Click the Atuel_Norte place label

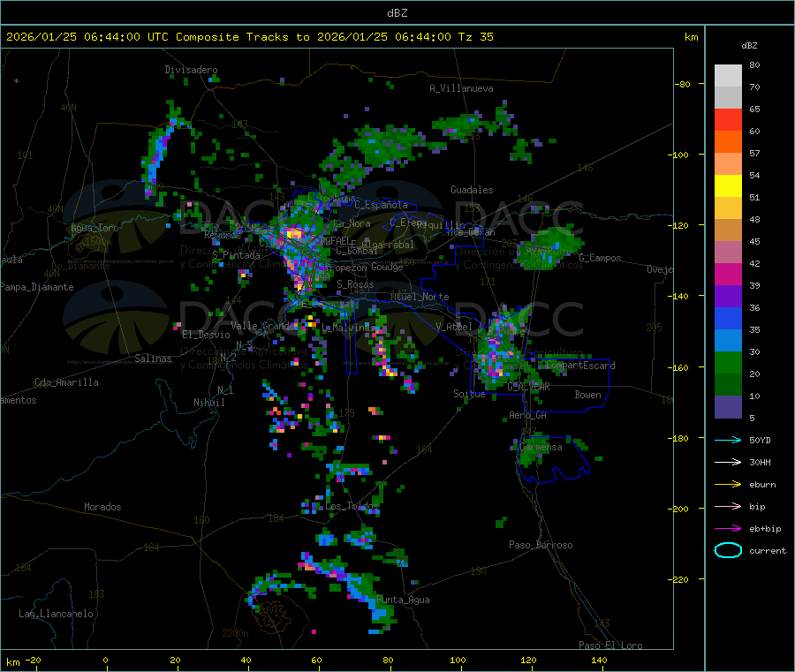coord(420,297)
